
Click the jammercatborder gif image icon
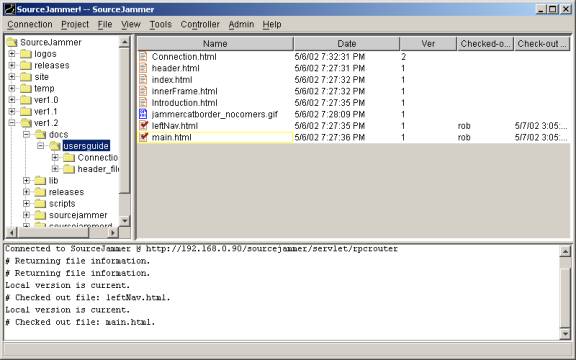coord(143,114)
